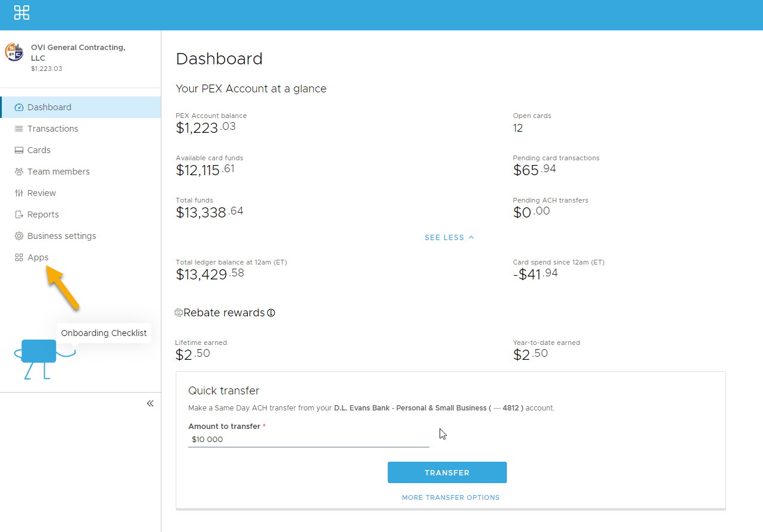Collapse account details via SEE LESS
The height and width of the screenshot is (532, 763).
click(449, 237)
